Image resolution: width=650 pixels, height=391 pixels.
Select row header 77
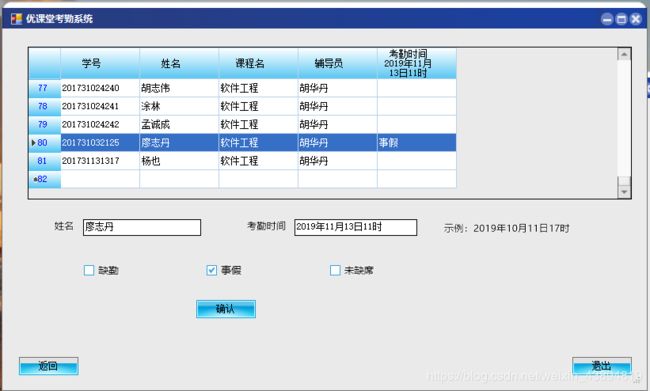pyautogui.click(x=45, y=88)
